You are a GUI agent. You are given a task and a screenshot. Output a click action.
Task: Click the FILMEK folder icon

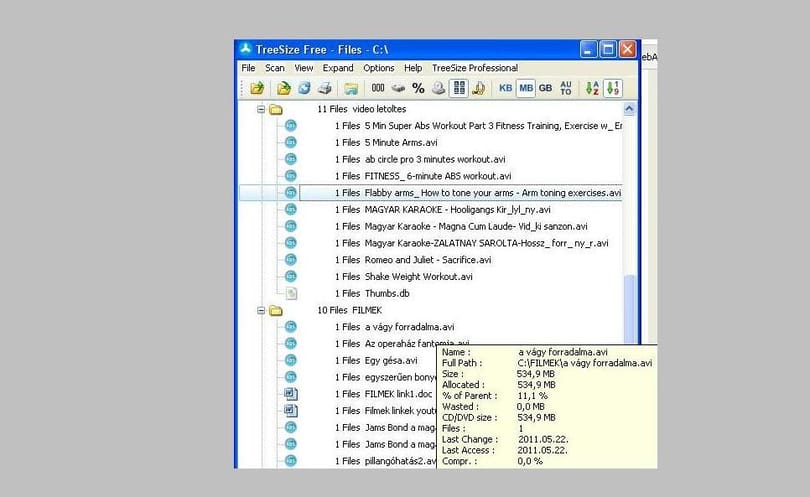[276, 310]
